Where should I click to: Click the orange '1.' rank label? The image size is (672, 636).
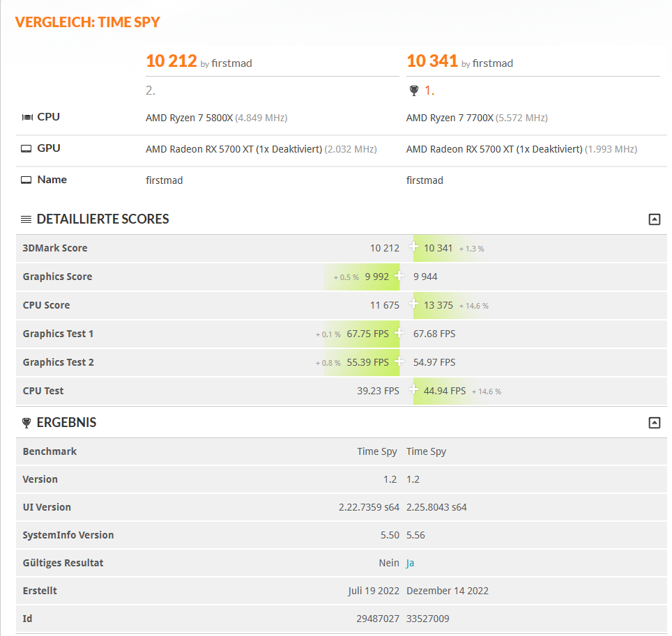click(x=429, y=91)
